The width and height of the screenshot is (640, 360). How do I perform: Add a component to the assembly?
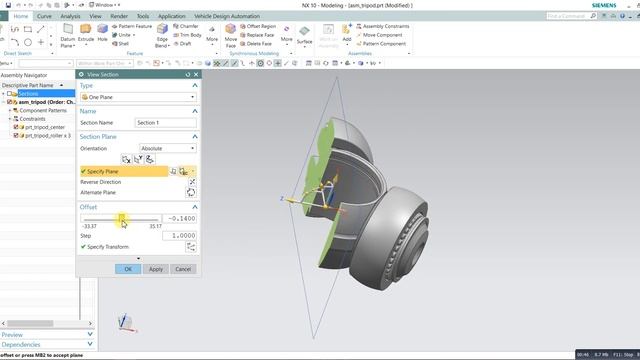(347, 33)
